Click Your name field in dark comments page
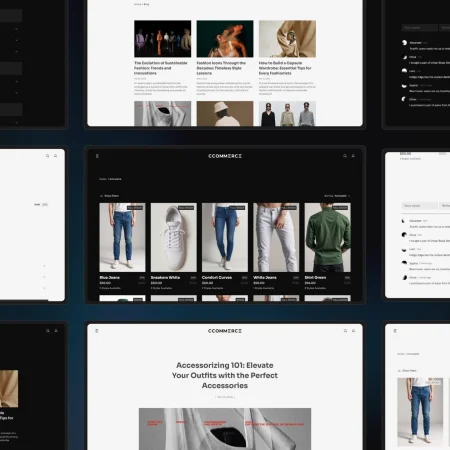Viewport: 450px width, 450px height. [x=420, y=28]
